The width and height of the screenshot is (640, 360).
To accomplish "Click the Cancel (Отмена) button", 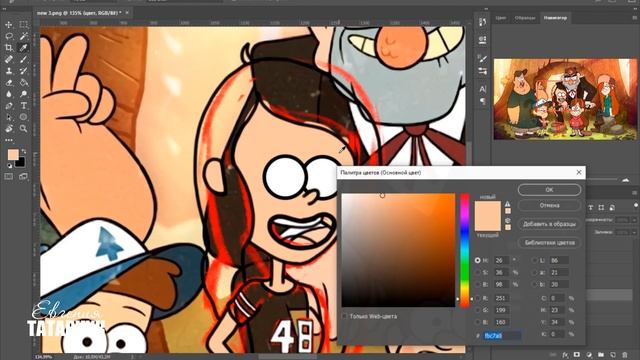I will click(x=549, y=205).
